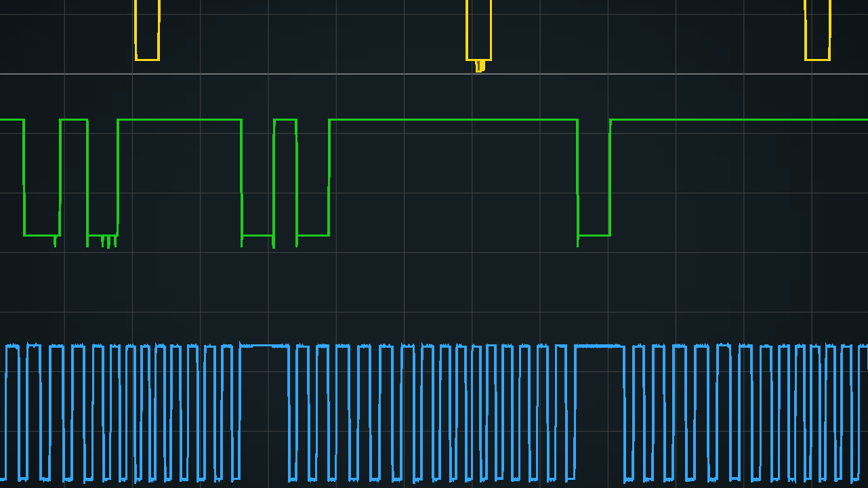Click the green glitch spikes below second low pulse
This screenshot has height=488, width=868.
tap(108, 241)
